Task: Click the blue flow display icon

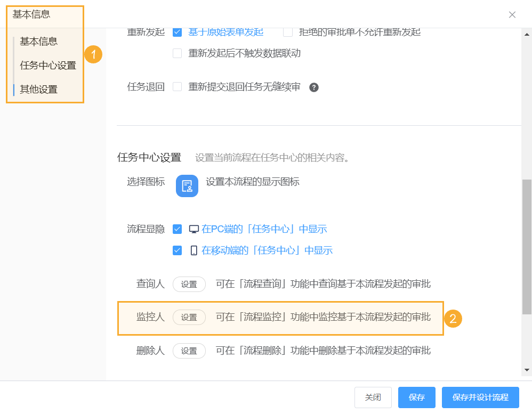Action: (187, 186)
